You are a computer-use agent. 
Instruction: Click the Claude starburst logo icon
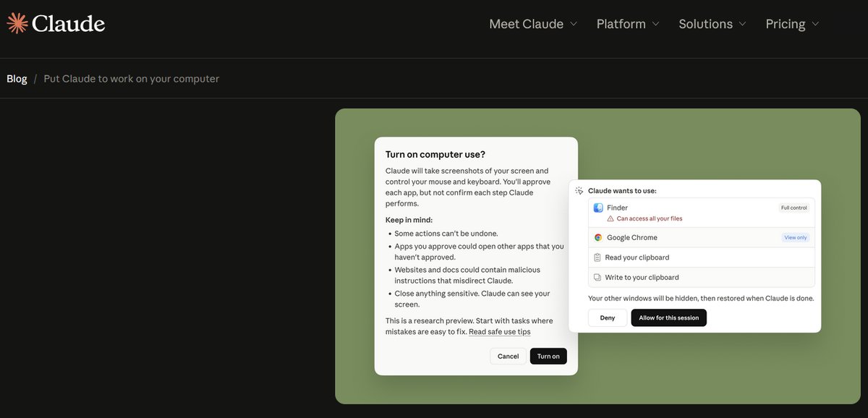[x=17, y=23]
